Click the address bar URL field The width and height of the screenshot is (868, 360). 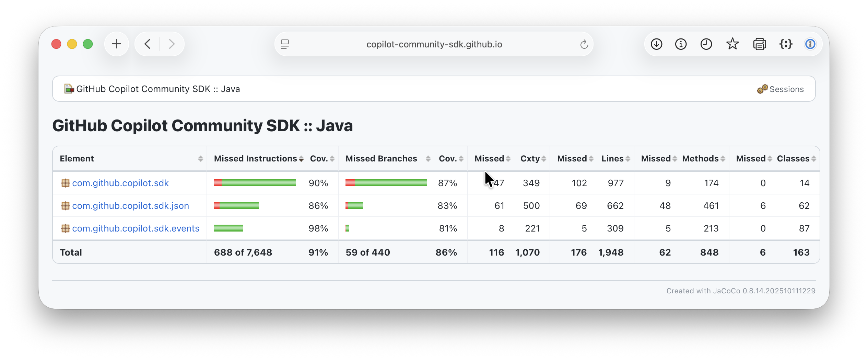point(434,44)
